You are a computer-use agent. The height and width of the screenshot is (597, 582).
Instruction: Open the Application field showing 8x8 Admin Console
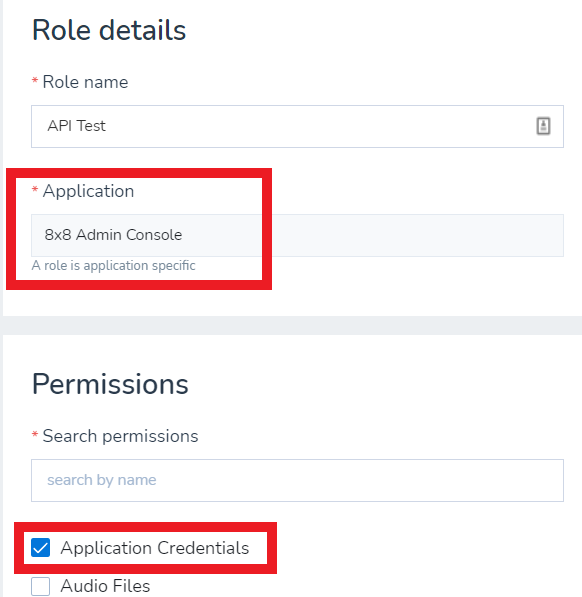click(x=297, y=235)
